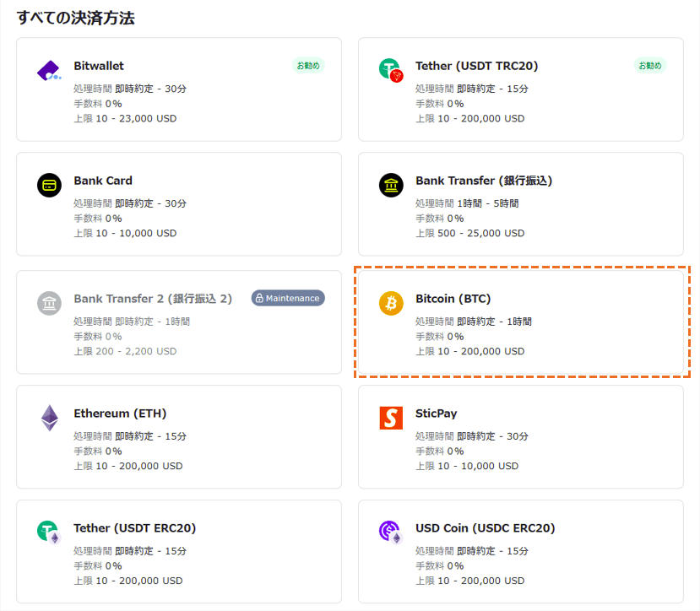Click the Tether TRC20 green logo icon
Screen dimensions: 700x611
[391, 71]
